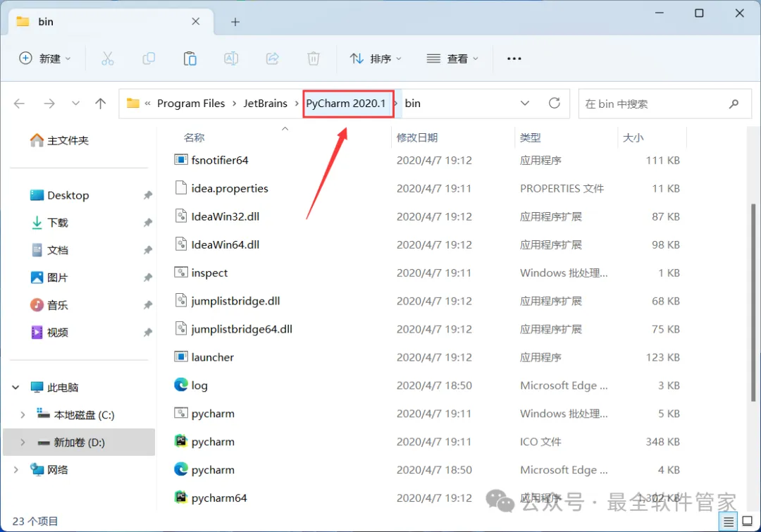Expand the 本地磁盘 (C:) node
The width and height of the screenshot is (761, 532).
23,414
